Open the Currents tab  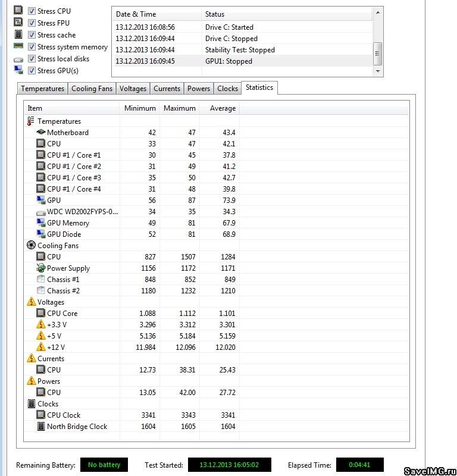167,89
